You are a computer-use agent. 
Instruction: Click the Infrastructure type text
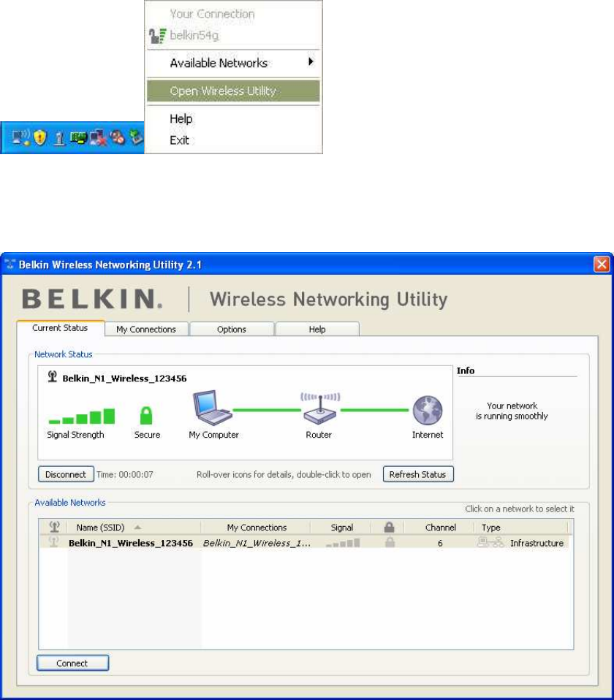[537, 543]
